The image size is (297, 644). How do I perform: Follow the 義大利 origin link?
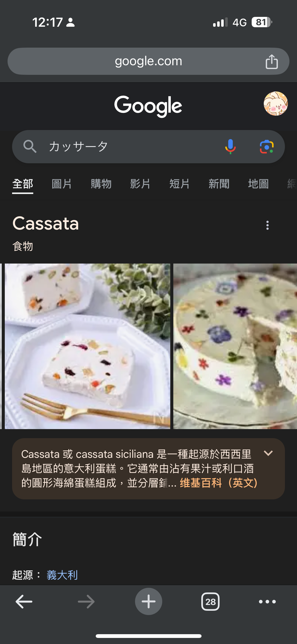pos(62,575)
